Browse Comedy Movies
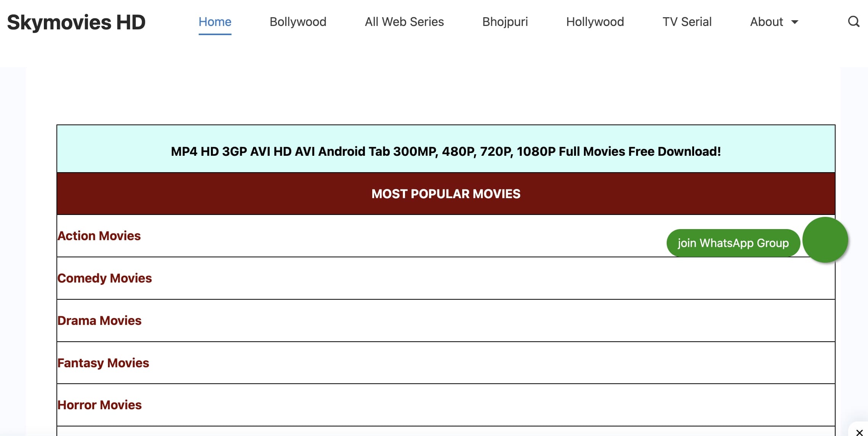The width and height of the screenshot is (868, 436). (x=104, y=278)
